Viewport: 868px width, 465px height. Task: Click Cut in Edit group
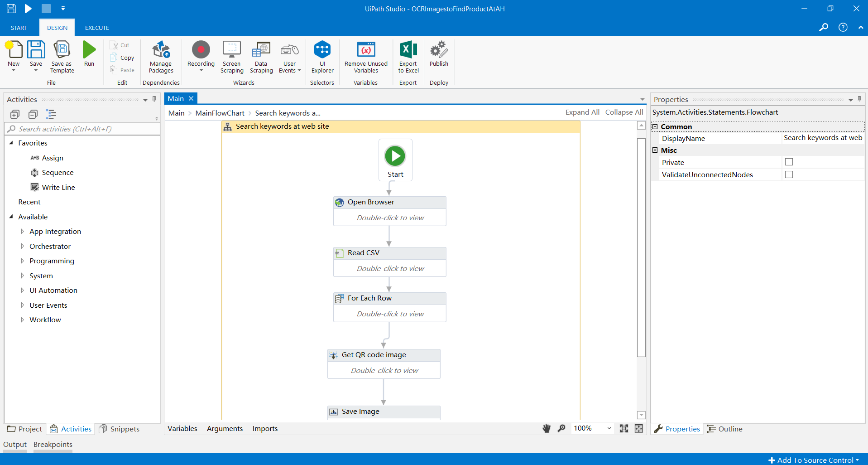(120, 45)
